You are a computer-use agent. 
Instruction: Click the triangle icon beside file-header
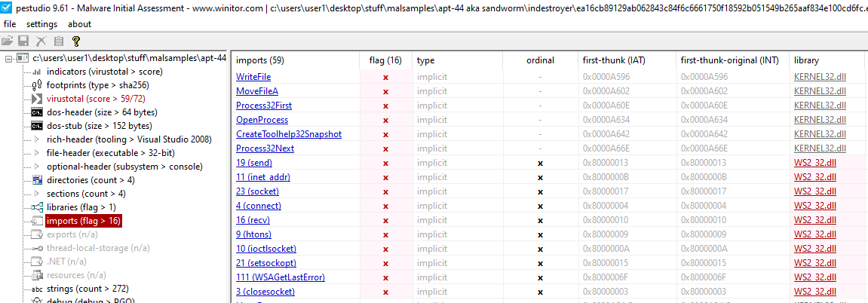pyautogui.click(x=37, y=152)
